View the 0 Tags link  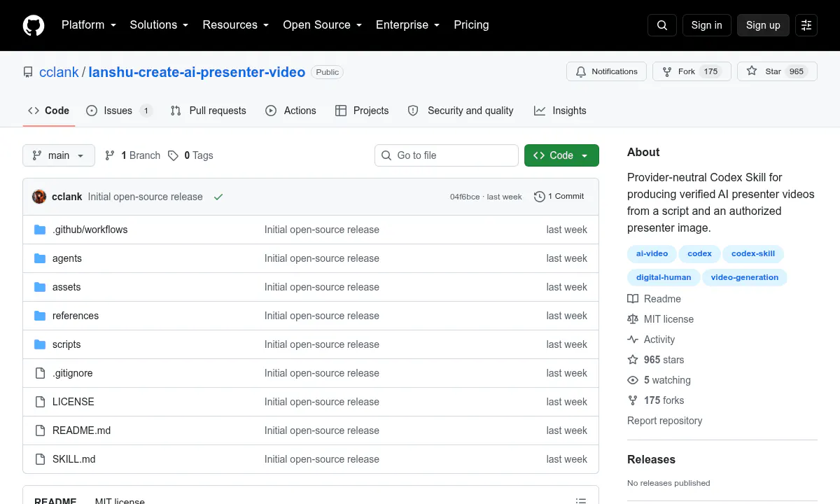pyautogui.click(x=190, y=155)
